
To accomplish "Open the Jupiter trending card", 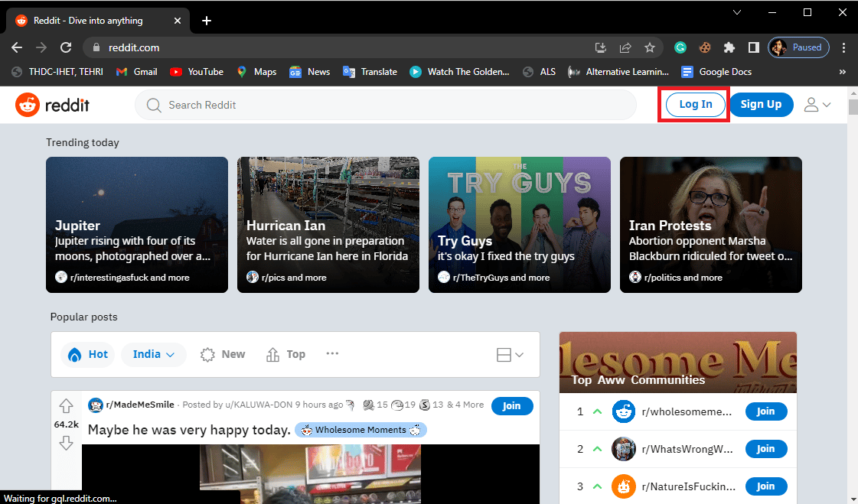I will point(137,225).
